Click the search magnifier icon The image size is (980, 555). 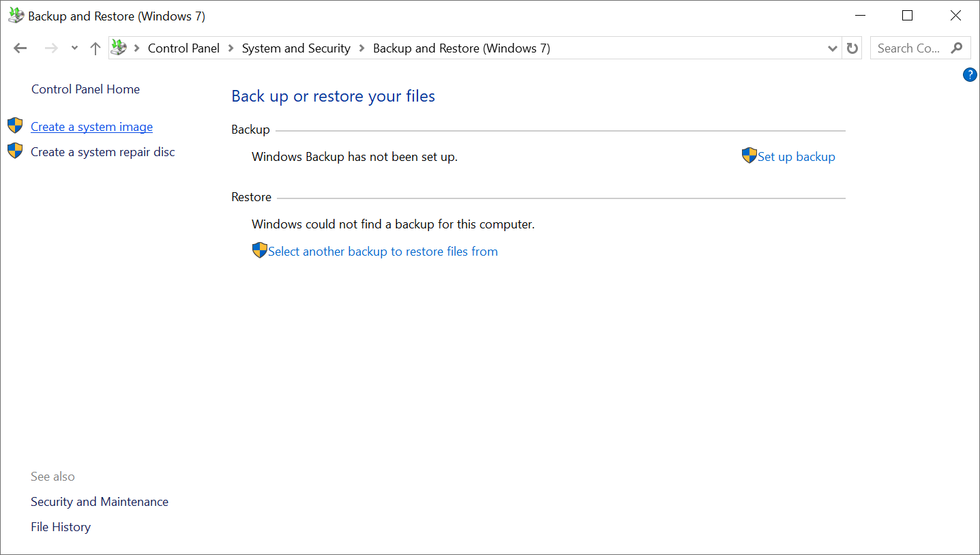point(957,48)
